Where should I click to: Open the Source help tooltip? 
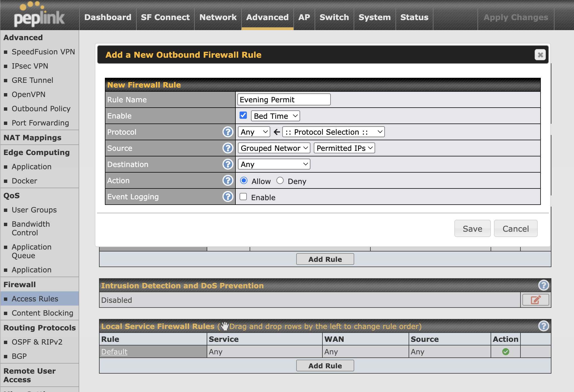[228, 148]
